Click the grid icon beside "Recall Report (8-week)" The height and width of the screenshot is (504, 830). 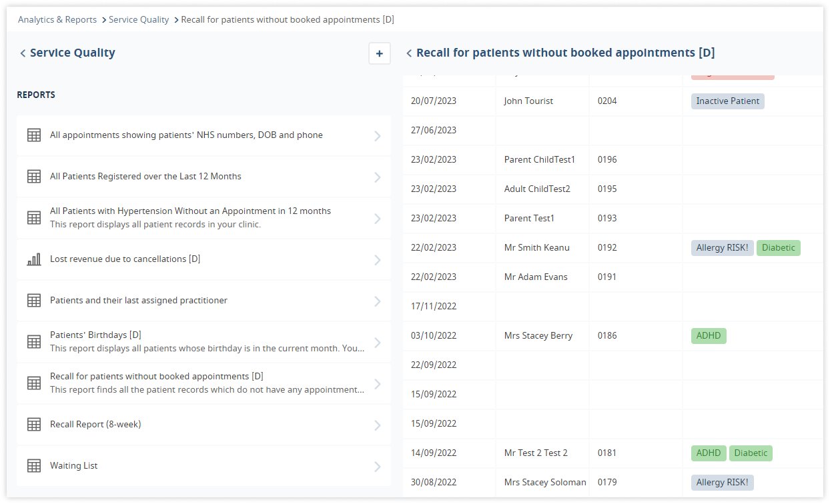point(34,424)
